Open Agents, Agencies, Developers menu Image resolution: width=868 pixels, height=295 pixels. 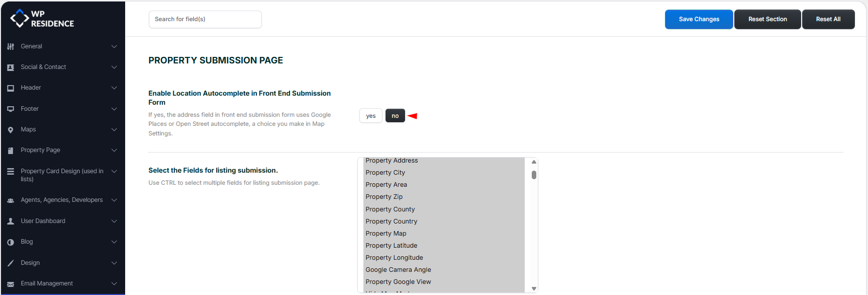pos(61,200)
